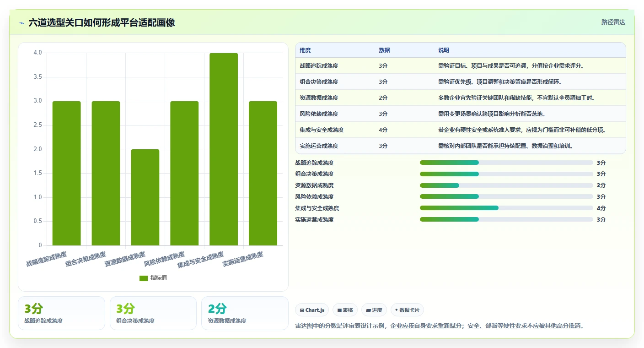Click the 资源数据成熟度 progress bar
Image resolution: width=644 pixels, height=348 pixels.
point(506,185)
